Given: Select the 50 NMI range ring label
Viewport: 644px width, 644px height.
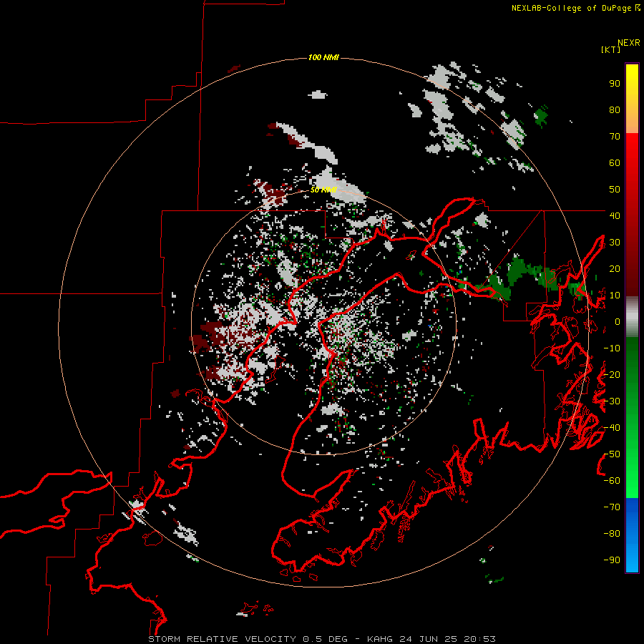Looking at the screenshot, I should [323, 190].
